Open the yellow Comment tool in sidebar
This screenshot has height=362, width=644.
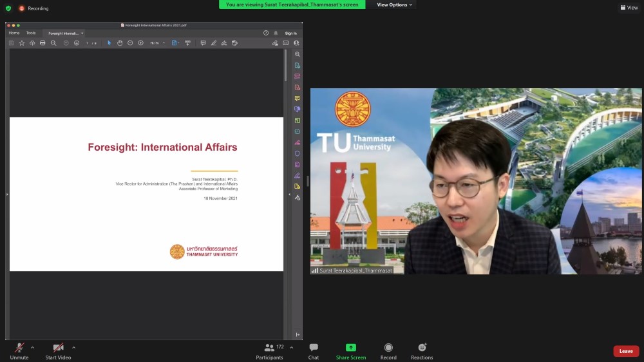(297, 99)
